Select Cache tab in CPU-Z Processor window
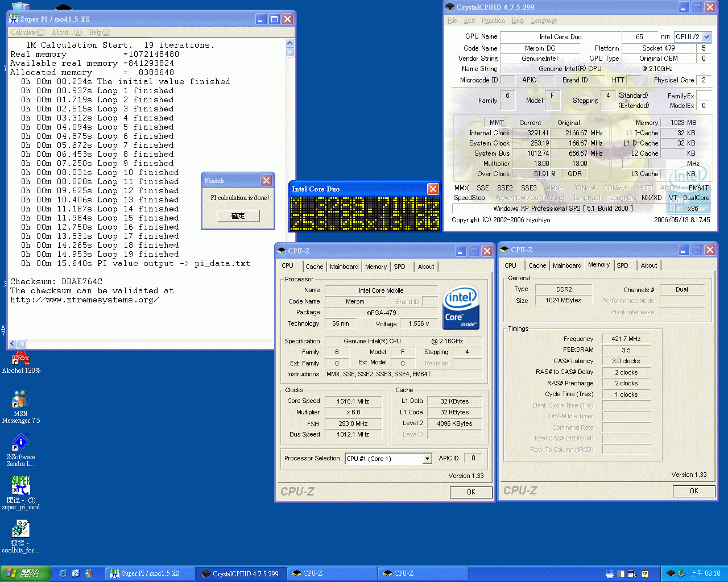 (x=314, y=267)
